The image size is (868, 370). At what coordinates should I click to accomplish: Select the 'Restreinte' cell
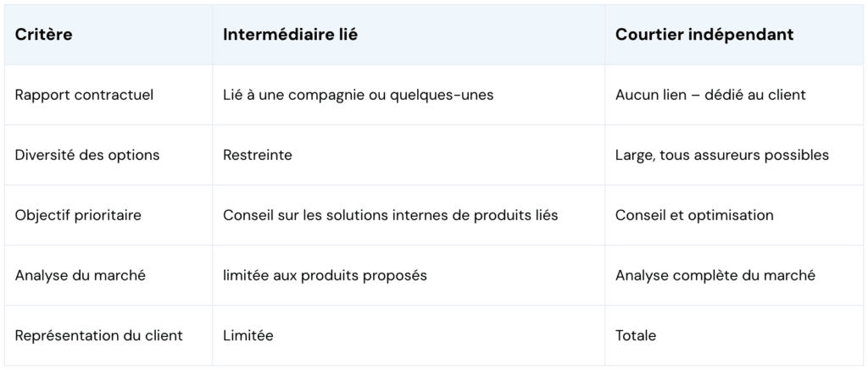click(258, 155)
